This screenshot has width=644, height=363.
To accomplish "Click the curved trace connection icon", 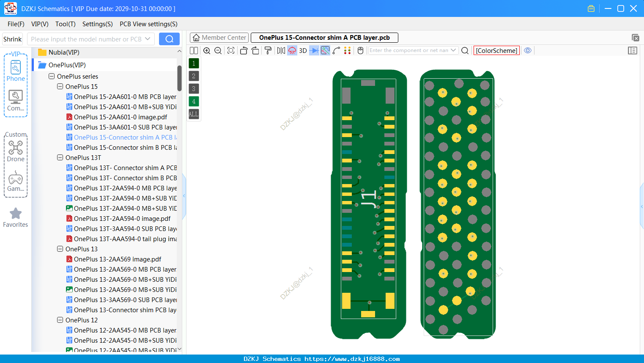I will [337, 50].
